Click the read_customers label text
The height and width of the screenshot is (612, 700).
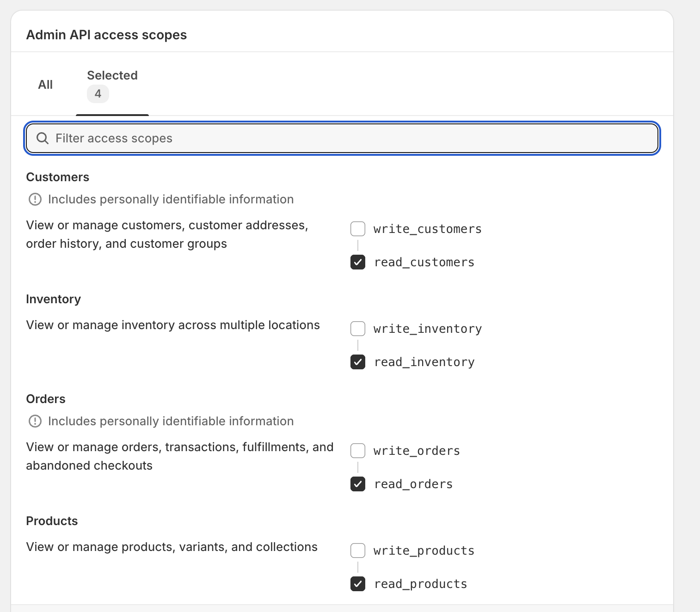(x=424, y=262)
